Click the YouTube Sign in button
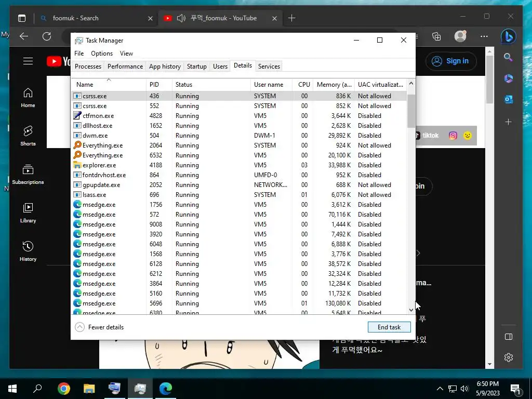Screen dimensions: 532x399 [451, 61]
